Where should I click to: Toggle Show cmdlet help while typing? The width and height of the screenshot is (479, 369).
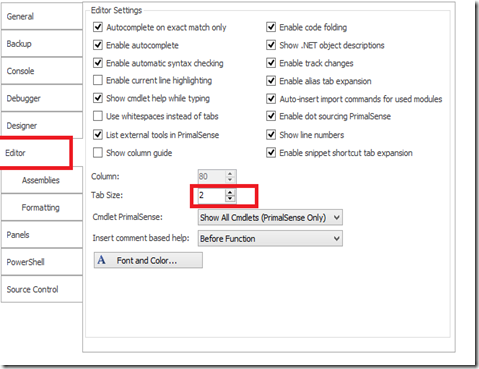[98, 98]
